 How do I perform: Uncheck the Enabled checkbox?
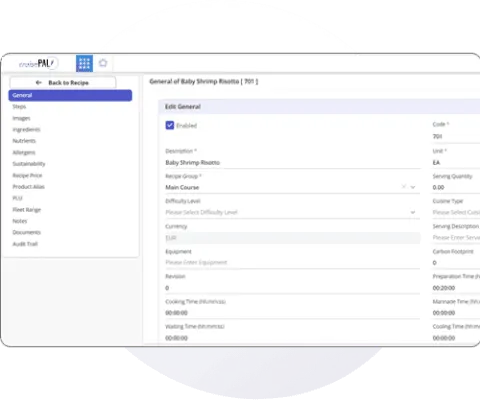tap(170, 125)
